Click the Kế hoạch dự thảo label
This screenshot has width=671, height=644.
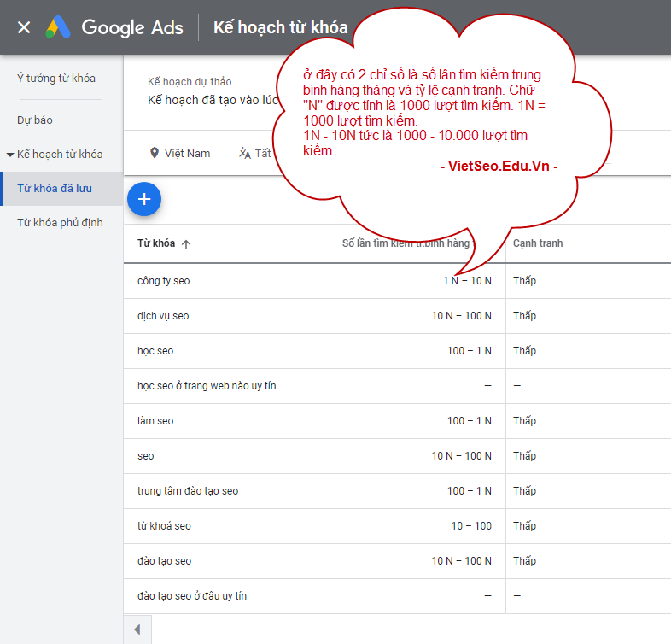pyautogui.click(x=190, y=82)
